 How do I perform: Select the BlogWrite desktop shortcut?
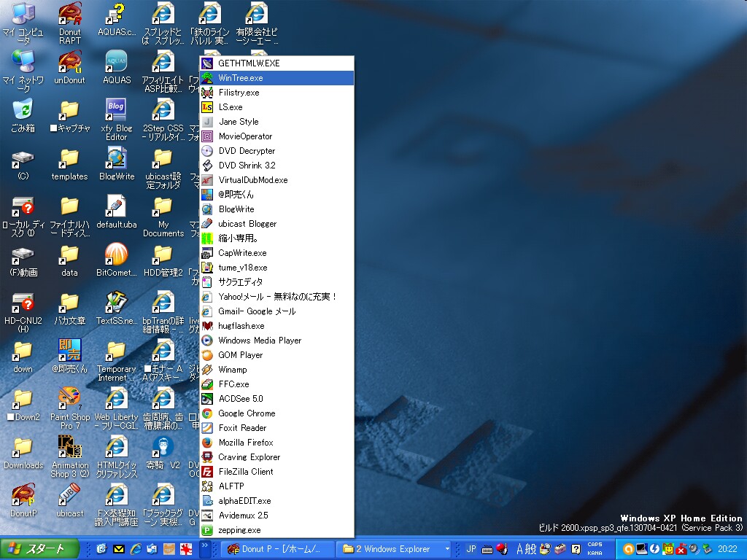tap(117, 164)
